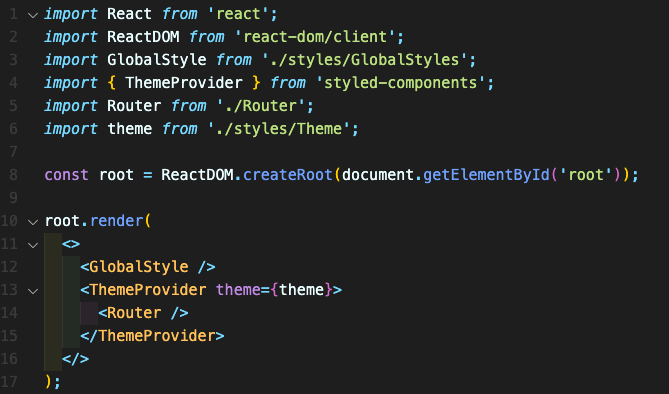Viewport: 669px width, 394px height.
Task: Click the ReactDOM import identifier on line 2
Action: [x=143, y=37]
